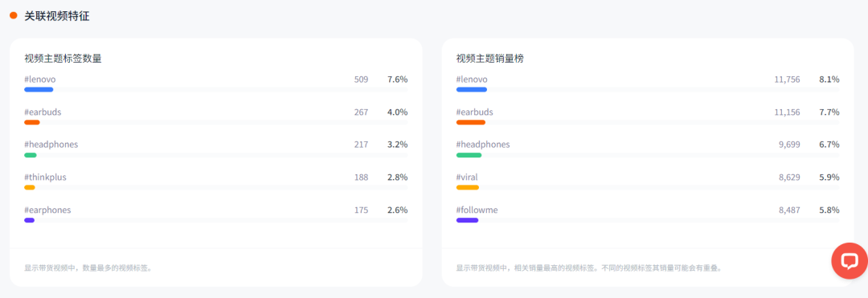The width and height of the screenshot is (868, 298).
Task: Click the percentage 4.0%
Action: [x=398, y=112]
